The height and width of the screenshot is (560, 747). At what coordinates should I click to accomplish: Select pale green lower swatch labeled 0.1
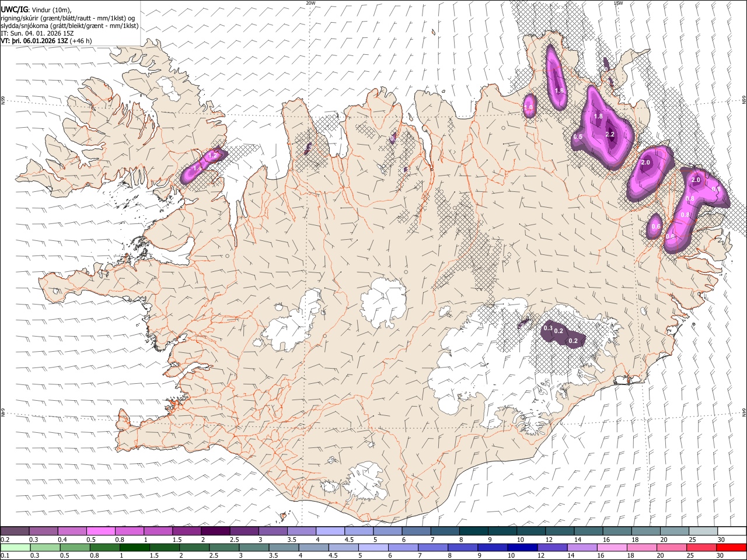pos(15,547)
